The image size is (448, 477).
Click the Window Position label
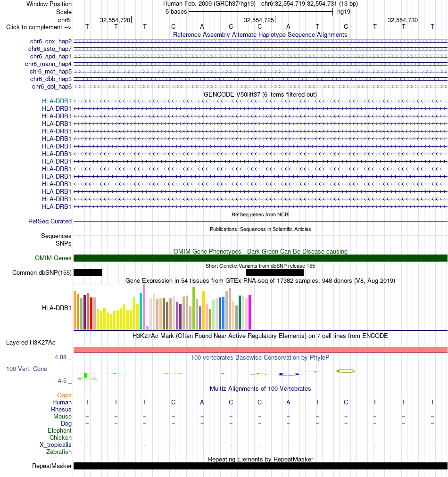point(49,4)
